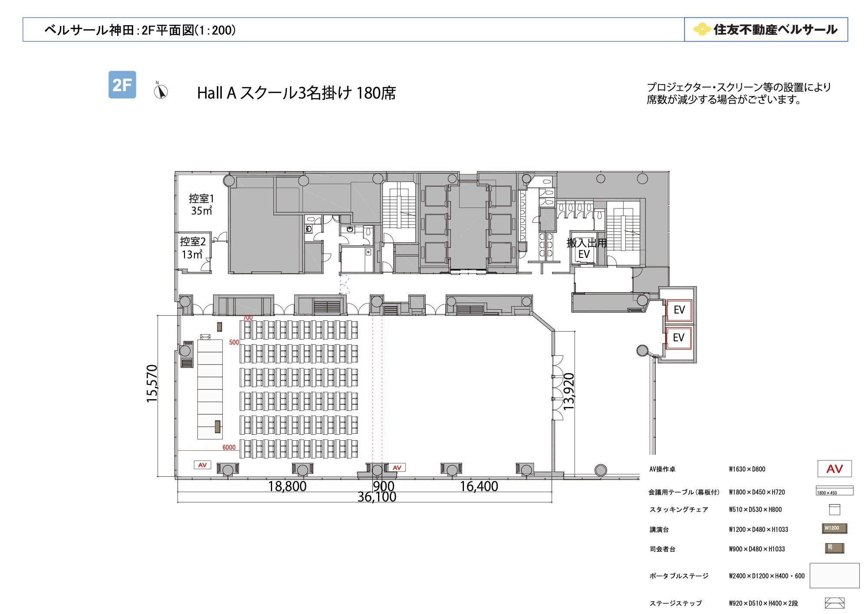This screenshot has width=868, height=614.
Task: Click the W2400×D1200×H400・600 size text
Action: coord(766,576)
